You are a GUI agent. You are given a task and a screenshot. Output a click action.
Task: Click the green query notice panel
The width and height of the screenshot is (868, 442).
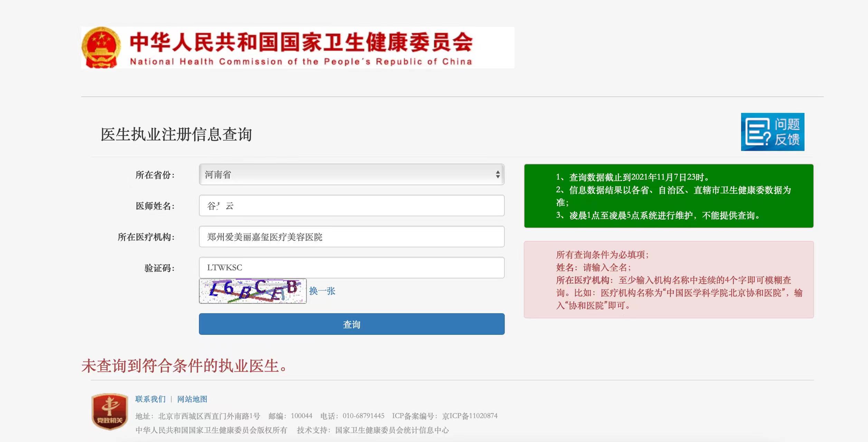click(669, 196)
